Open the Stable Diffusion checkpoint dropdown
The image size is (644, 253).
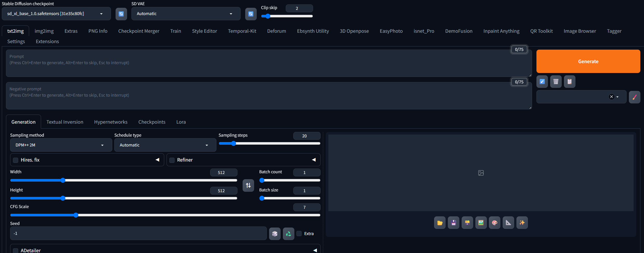tap(56, 14)
